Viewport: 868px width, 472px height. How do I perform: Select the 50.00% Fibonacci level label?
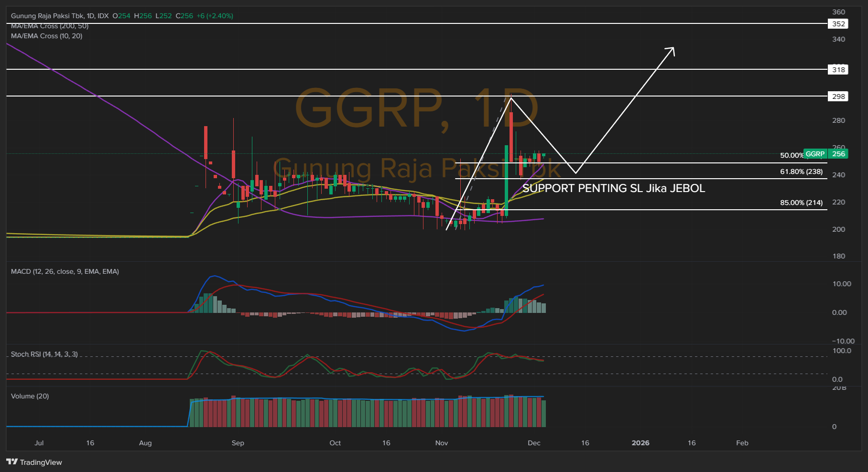click(792, 155)
